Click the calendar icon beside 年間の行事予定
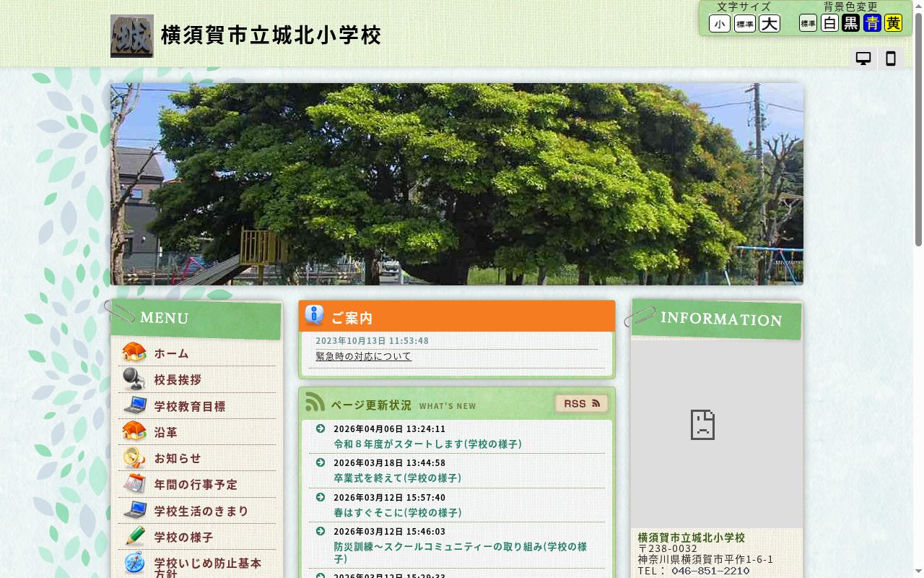The width and height of the screenshot is (924, 578). pos(134,483)
